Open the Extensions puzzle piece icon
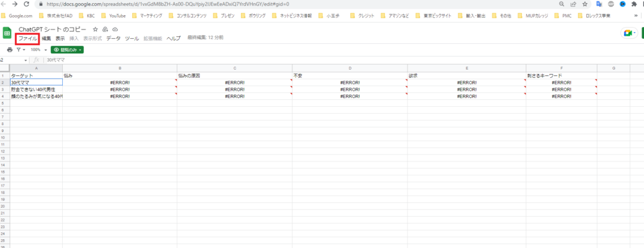Viewport: 644px width, 248px height. (x=634, y=4)
